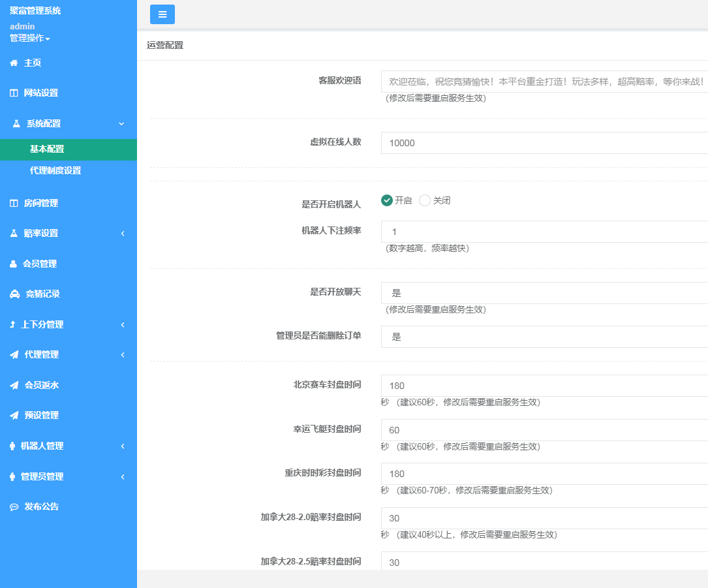Select the 关闭 radio to disable robots
Screen dimensions: 708x588
point(425,201)
